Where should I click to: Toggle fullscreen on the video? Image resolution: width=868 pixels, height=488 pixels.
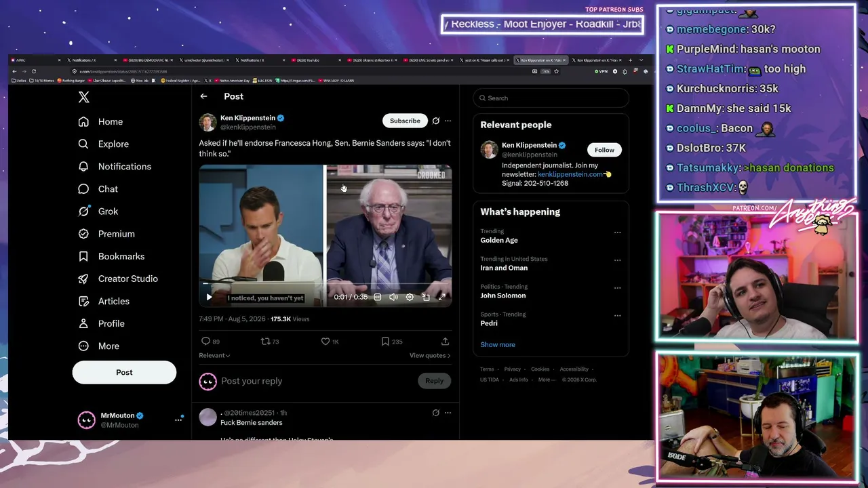click(x=441, y=297)
